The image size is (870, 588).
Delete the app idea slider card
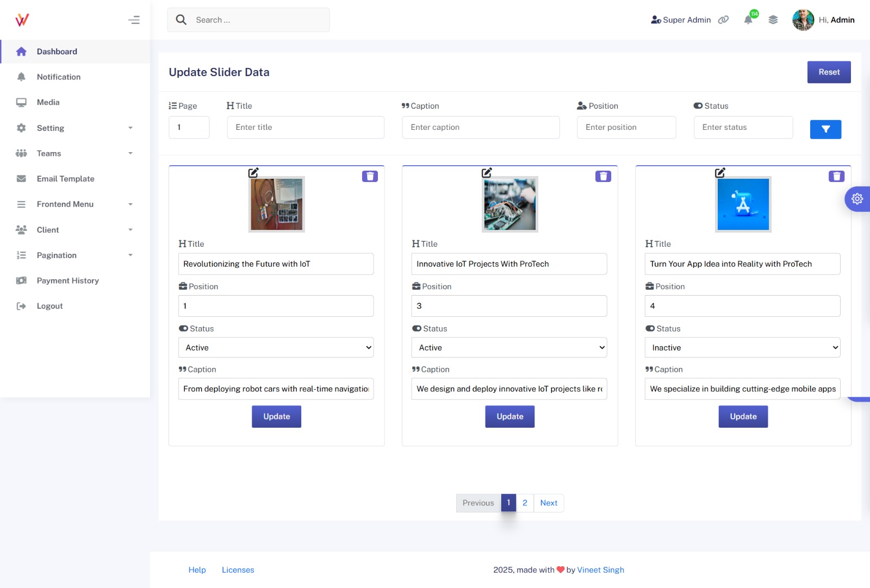pyautogui.click(x=836, y=176)
